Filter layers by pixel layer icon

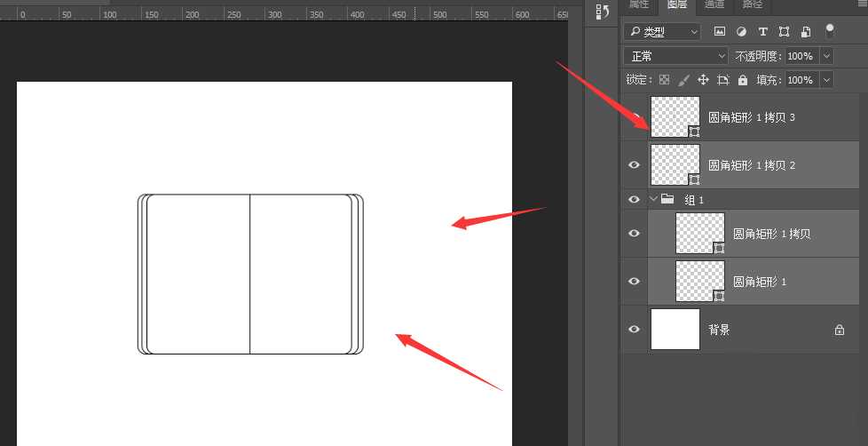coord(719,32)
